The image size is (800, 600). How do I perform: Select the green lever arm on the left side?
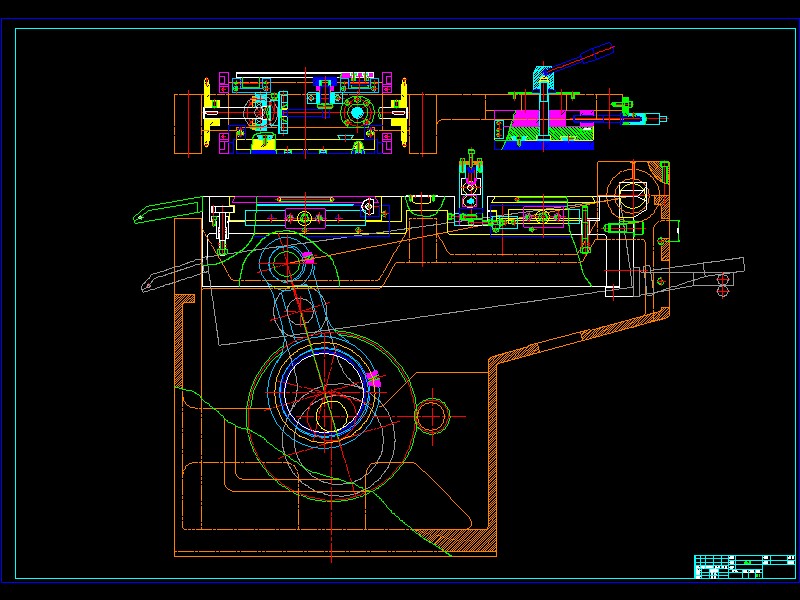167,210
